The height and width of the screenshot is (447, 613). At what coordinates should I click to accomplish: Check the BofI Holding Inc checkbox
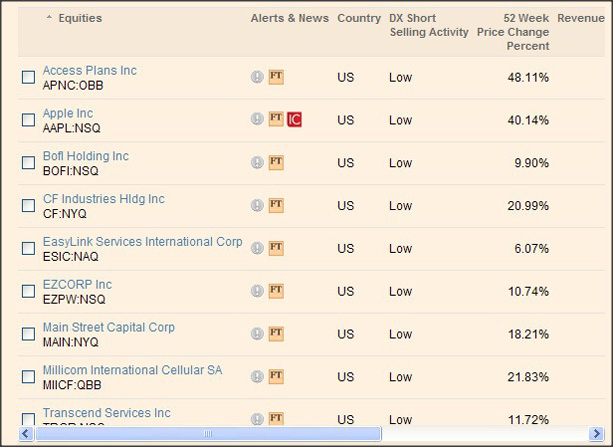[x=28, y=163]
